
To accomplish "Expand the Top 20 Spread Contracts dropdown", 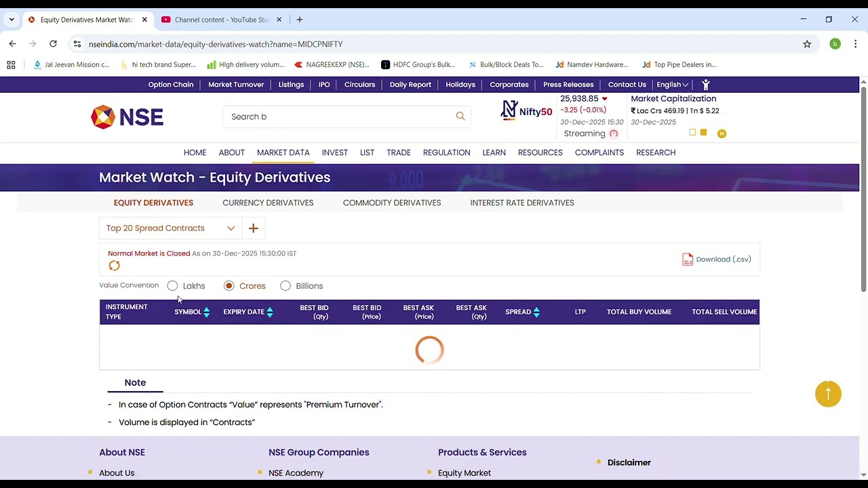I will tap(170, 228).
